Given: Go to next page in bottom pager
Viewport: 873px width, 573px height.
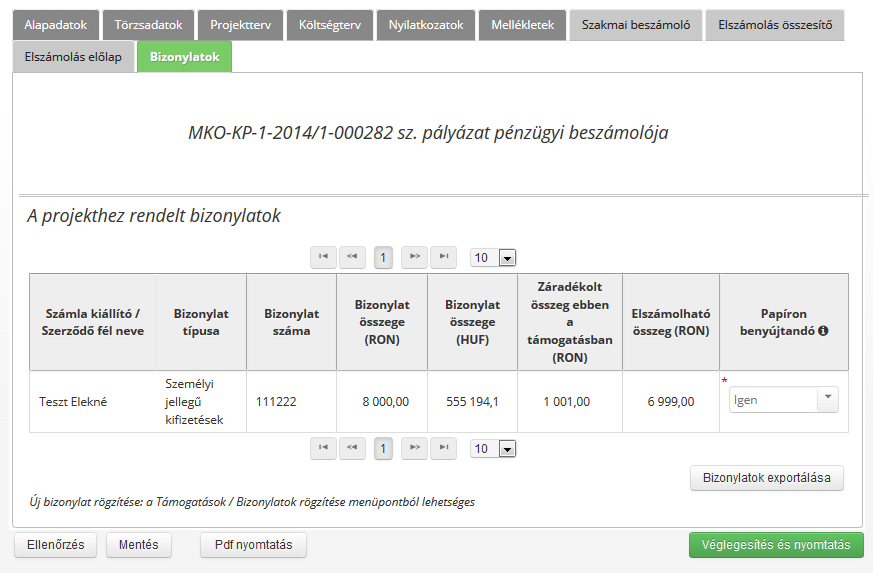Looking at the screenshot, I should [x=414, y=448].
